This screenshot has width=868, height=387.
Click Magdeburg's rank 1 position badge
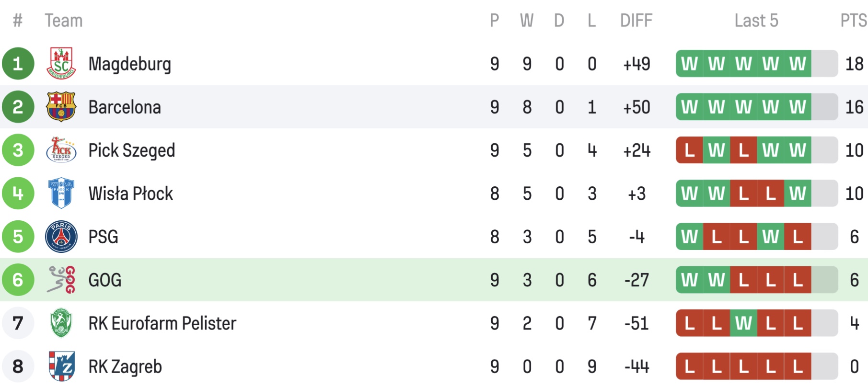pos(18,64)
